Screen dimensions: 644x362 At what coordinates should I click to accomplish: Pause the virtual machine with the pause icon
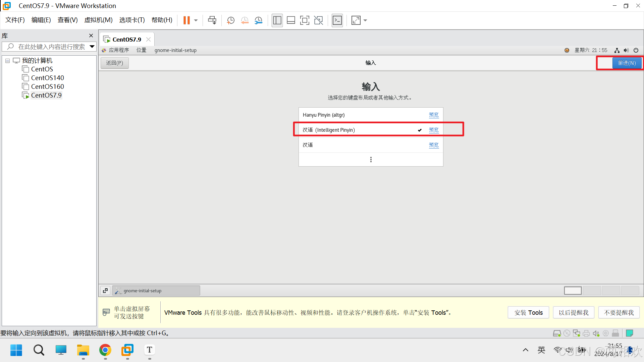[186, 20]
